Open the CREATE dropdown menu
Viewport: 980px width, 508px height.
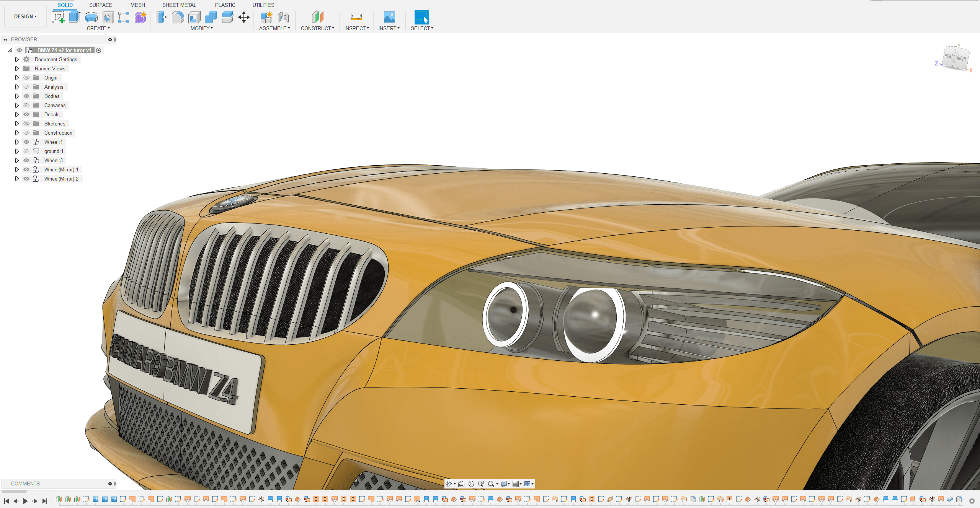98,28
